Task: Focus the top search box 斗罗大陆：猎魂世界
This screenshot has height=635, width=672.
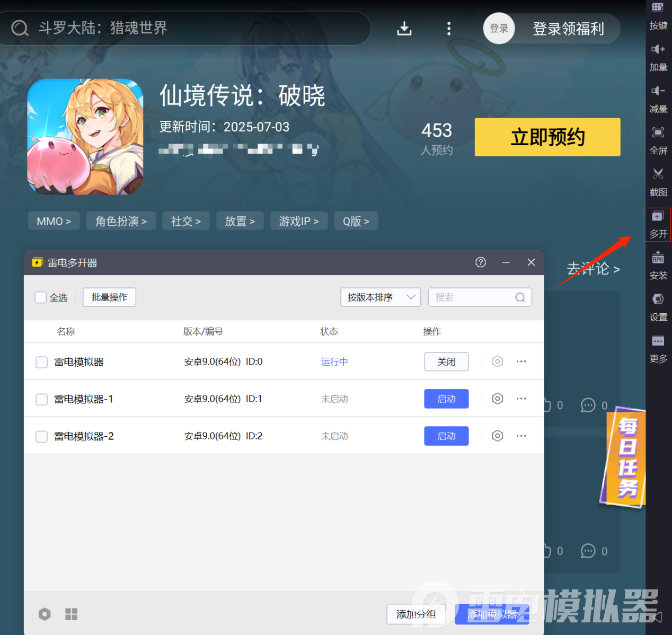Action: click(185, 28)
